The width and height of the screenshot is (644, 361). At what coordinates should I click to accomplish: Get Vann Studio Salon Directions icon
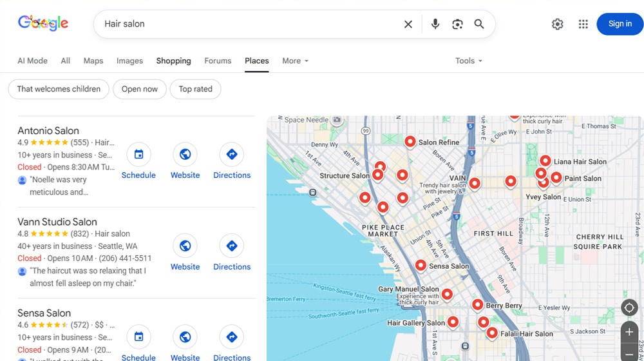click(232, 246)
